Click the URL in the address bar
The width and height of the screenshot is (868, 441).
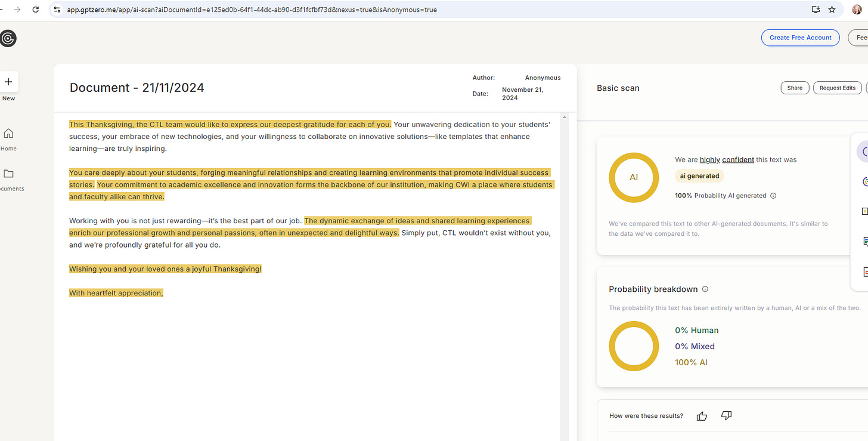[252, 10]
